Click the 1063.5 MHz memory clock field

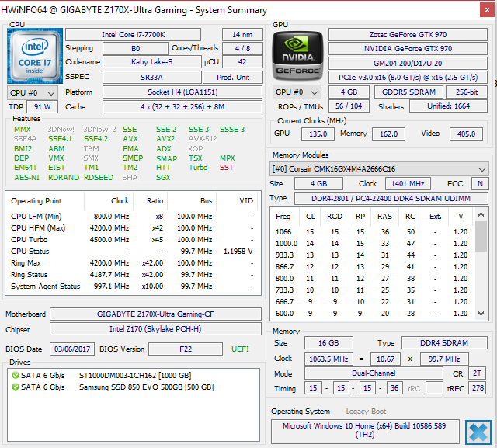pyautogui.click(x=328, y=359)
